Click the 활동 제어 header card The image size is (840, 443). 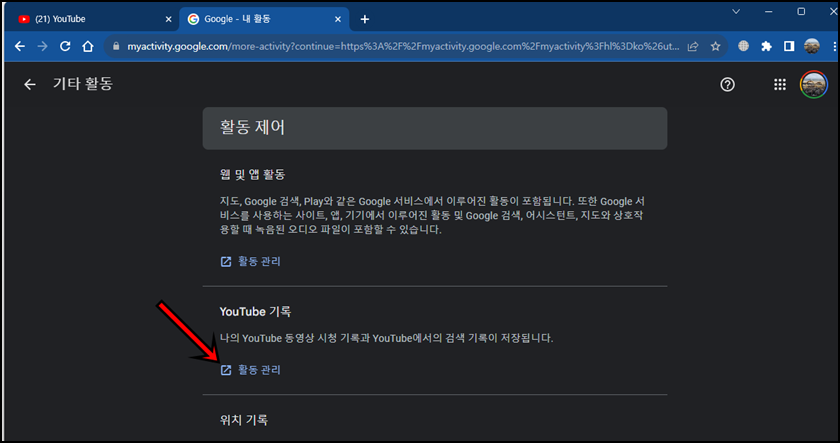pos(434,128)
